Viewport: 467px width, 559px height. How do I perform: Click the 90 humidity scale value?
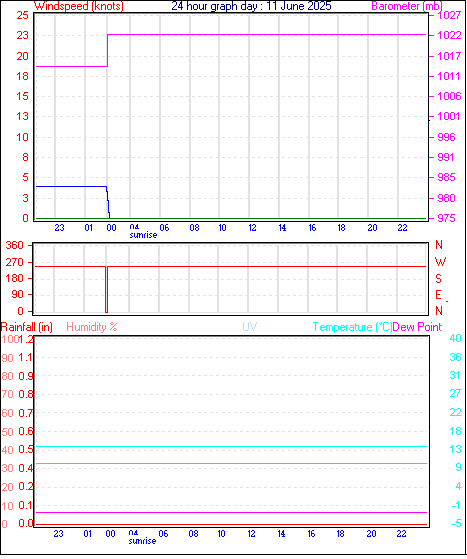click(x=7, y=358)
